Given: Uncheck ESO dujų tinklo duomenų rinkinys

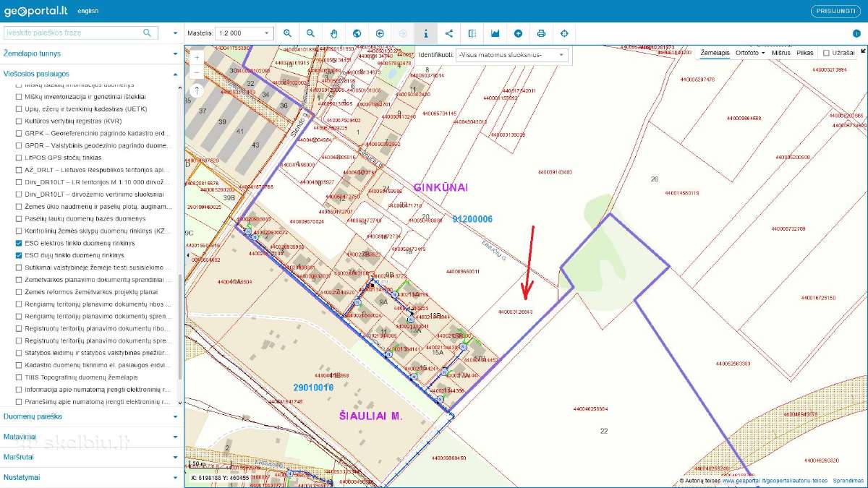Looking at the screenshot, I should [19, 255].
